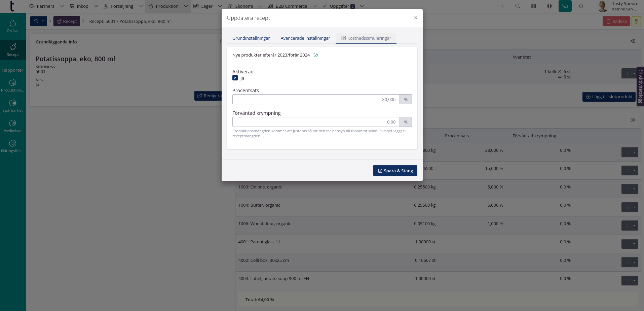644x311 pixels.
Task: Open the barcode scanner icon
Action: click(533, 6)
